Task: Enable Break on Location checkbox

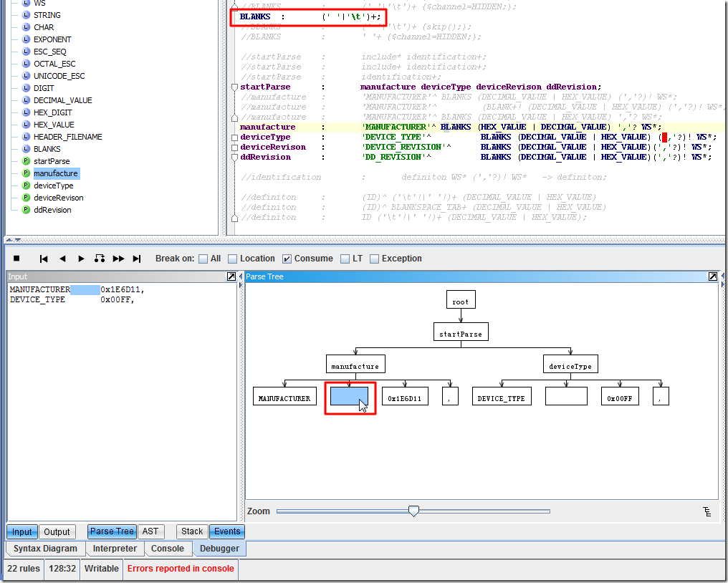Action: point(233,259)
